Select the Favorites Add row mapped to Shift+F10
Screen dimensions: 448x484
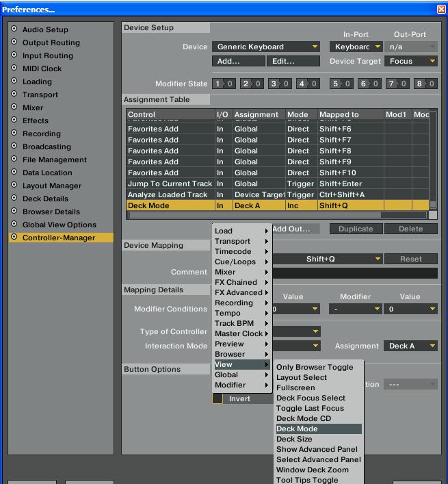(x=278, y=173)
